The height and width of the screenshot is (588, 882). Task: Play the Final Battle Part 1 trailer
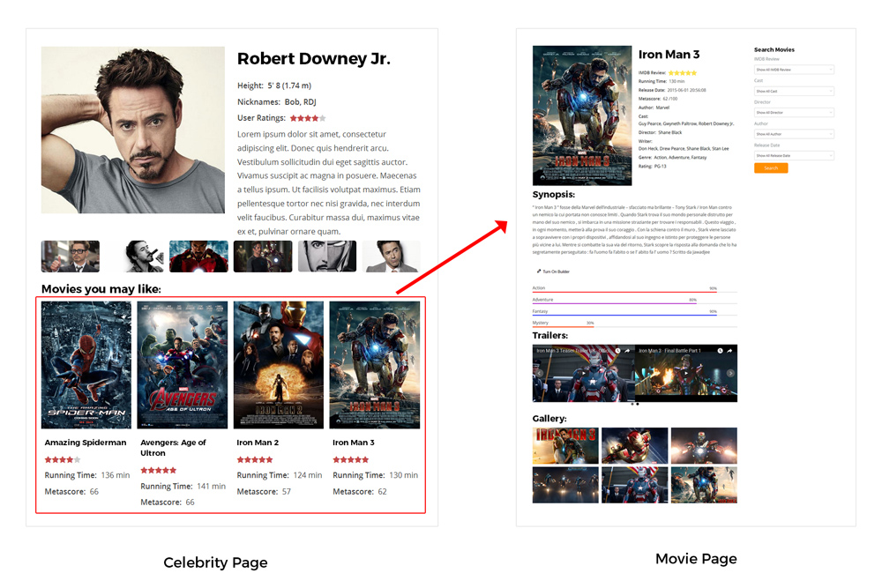685,373
